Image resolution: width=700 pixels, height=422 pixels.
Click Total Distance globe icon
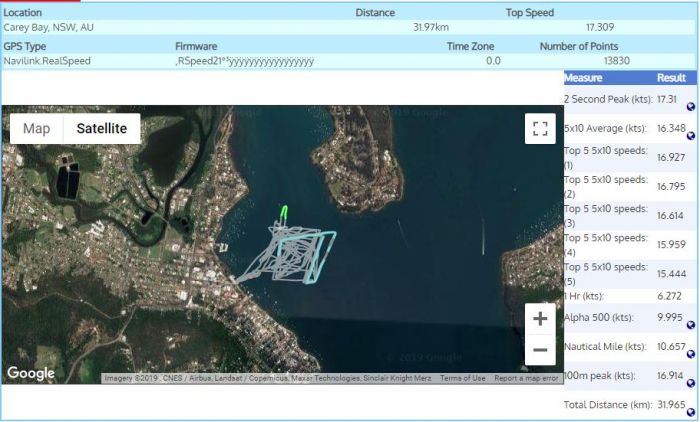(x=691, y=412)
